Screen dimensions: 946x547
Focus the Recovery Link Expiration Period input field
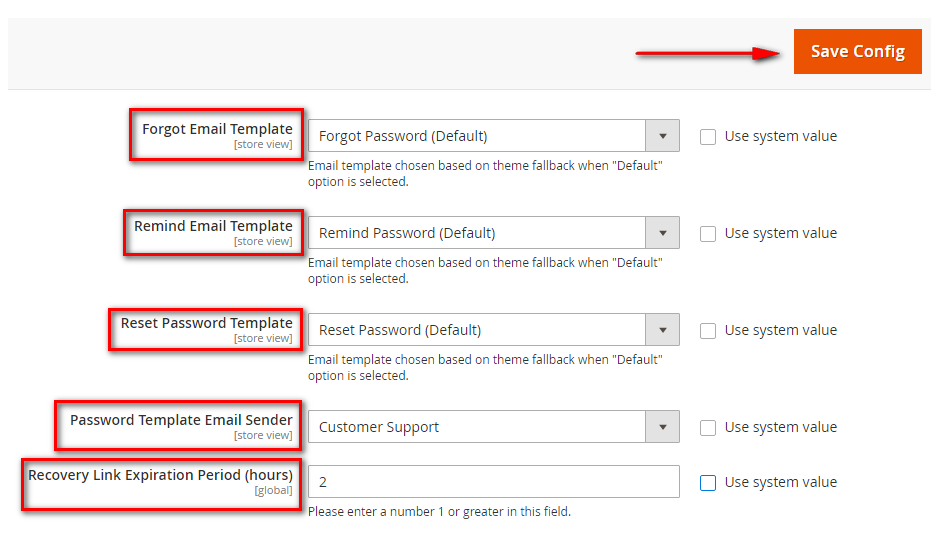494,481
